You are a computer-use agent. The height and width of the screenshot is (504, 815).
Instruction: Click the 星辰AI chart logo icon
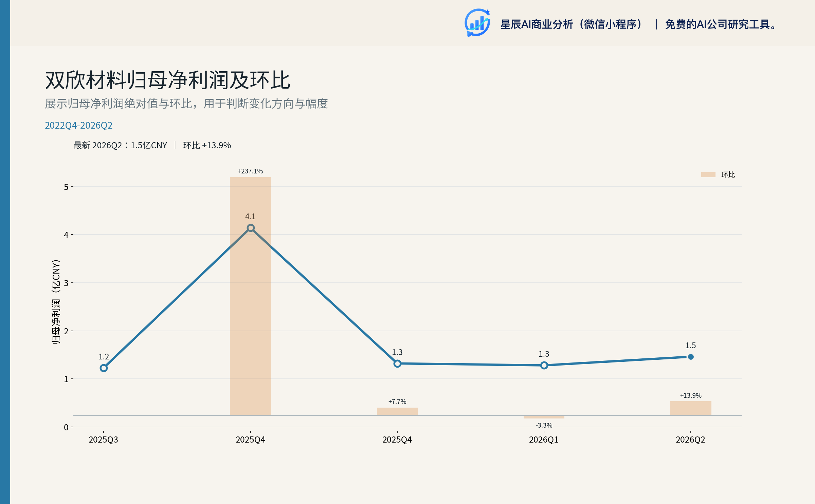coord(477,23)
